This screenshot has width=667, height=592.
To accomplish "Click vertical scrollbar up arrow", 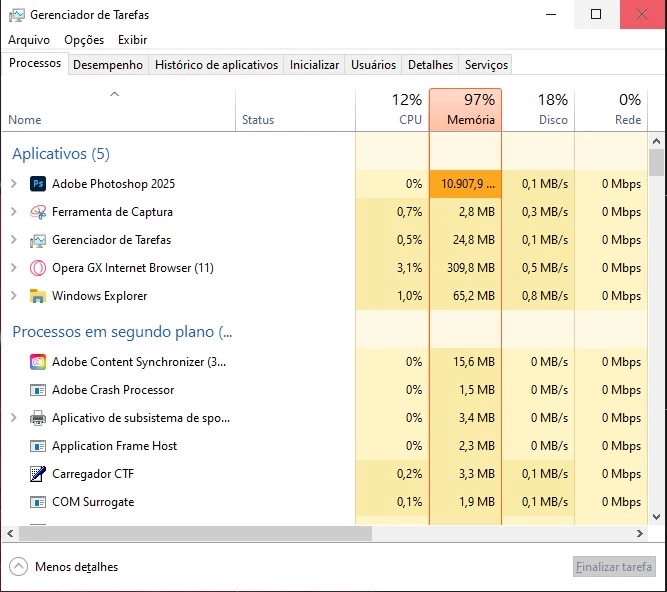I will pos(656,141).
